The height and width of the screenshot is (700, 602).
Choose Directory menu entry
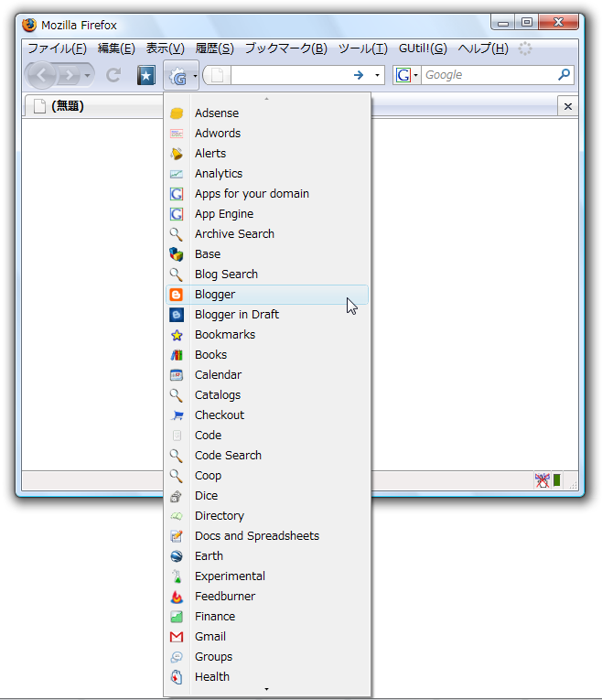click(266, 516)
